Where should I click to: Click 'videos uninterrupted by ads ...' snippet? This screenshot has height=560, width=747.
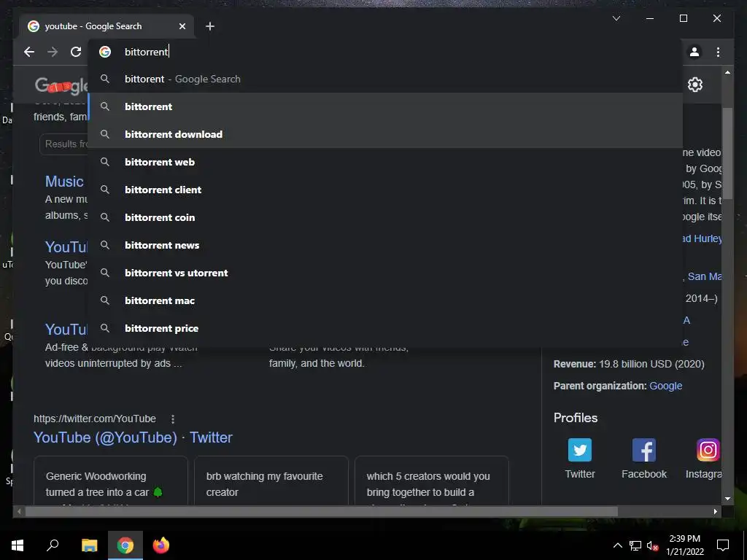pyautogui.click(x=113, y=363)
